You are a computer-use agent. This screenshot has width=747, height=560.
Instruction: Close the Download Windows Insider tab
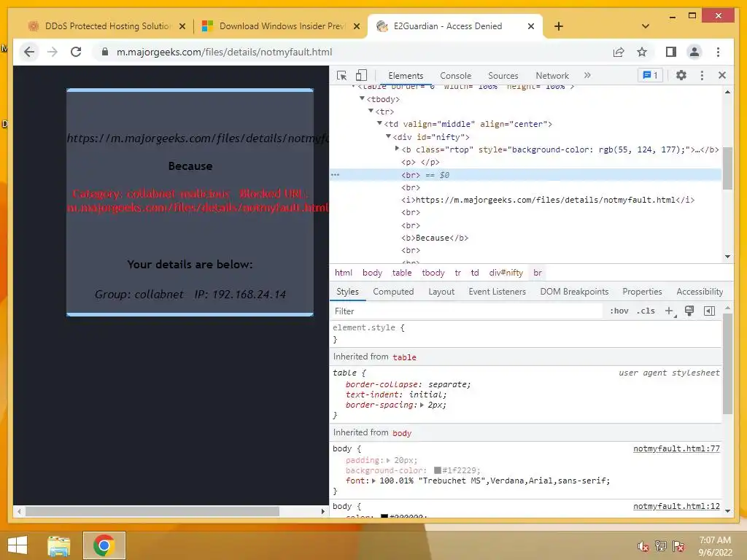point(356,26)
